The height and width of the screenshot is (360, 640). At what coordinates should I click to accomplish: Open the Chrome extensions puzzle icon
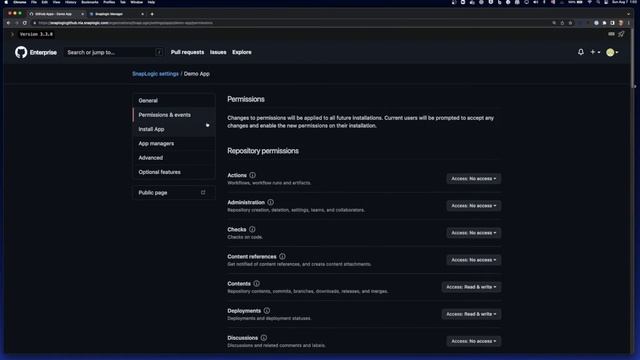coord(604,23)
